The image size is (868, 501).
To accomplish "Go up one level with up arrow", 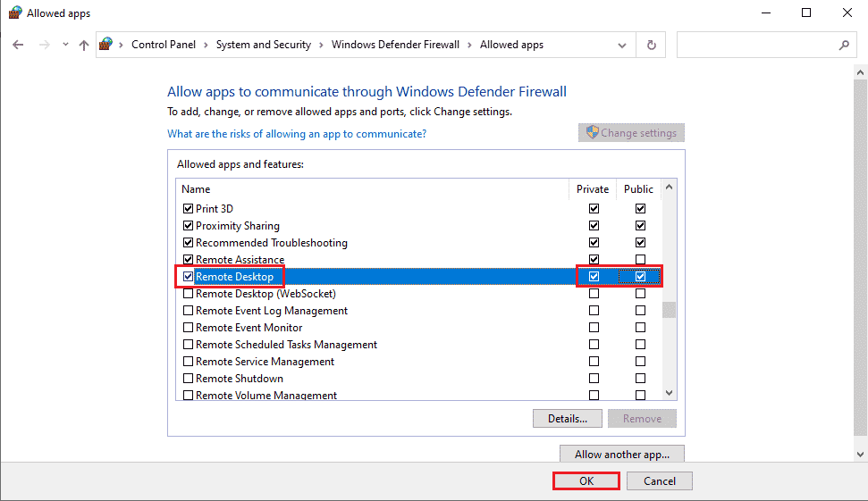I will [x=84, y=45].
